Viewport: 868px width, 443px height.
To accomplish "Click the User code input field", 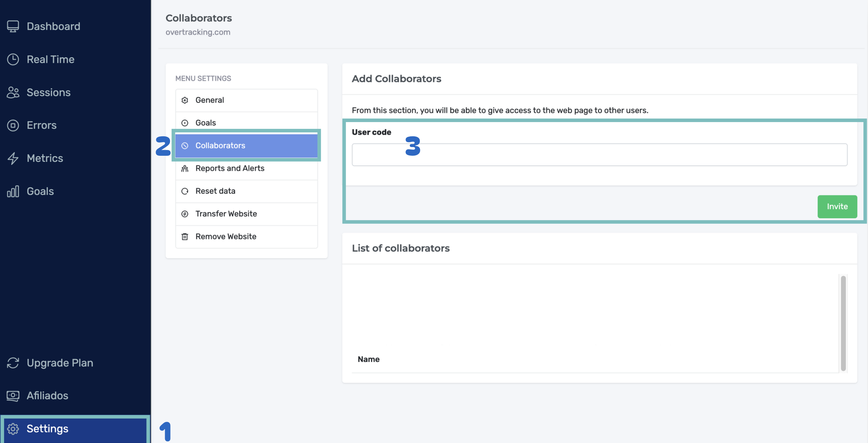I will [599, 155].
